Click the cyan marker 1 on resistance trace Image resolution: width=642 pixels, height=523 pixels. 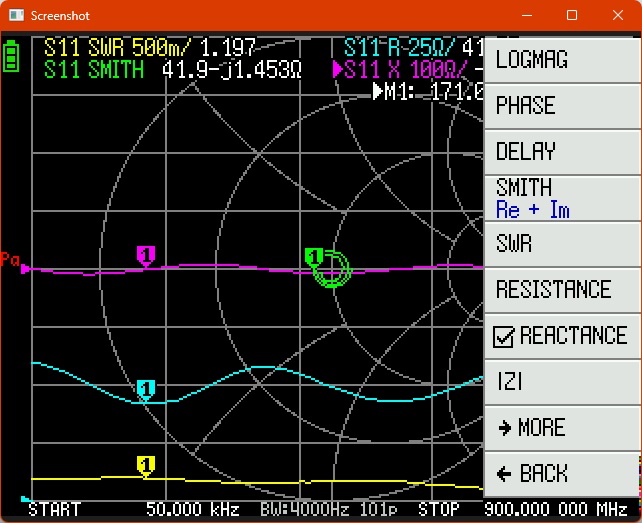point(146,389)
